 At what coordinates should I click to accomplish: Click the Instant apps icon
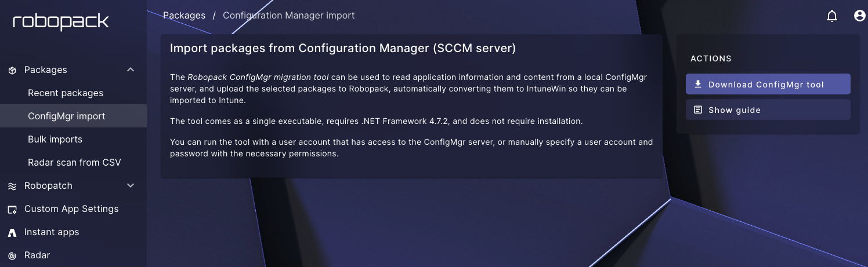tap(12, 233)
